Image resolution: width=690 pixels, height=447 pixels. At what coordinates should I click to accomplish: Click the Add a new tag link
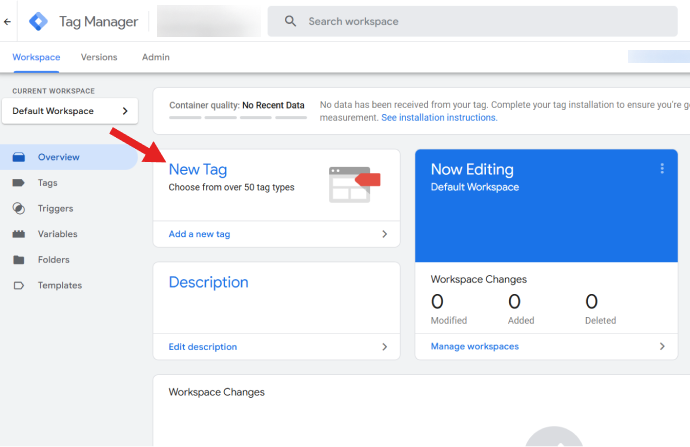(199, 234)
